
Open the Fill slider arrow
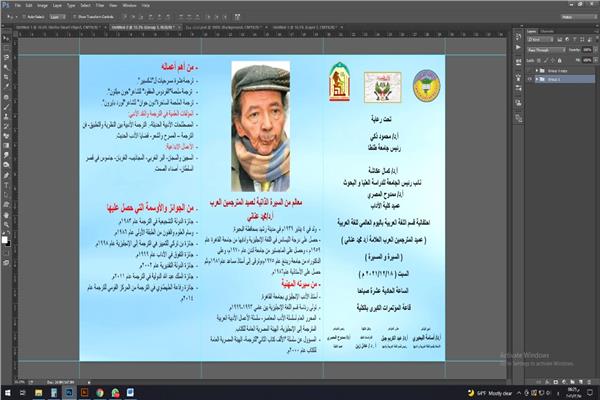pyautogui.click(x=595, y=60)
